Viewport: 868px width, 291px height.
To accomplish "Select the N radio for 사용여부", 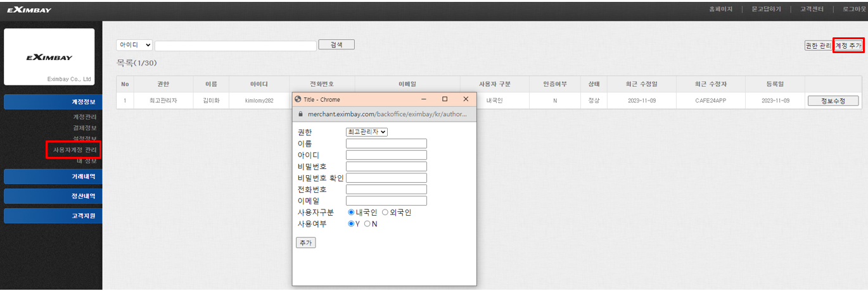I will coord(367,224).
